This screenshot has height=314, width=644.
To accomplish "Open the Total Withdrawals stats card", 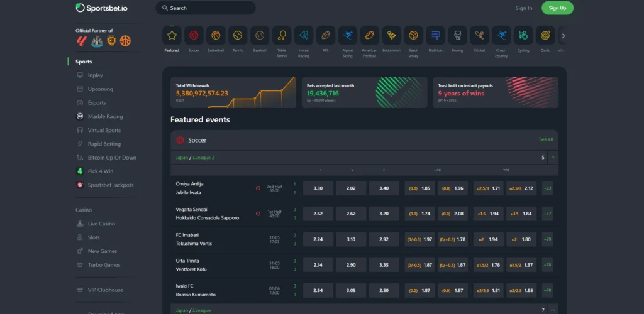I will tap(233, 93).
